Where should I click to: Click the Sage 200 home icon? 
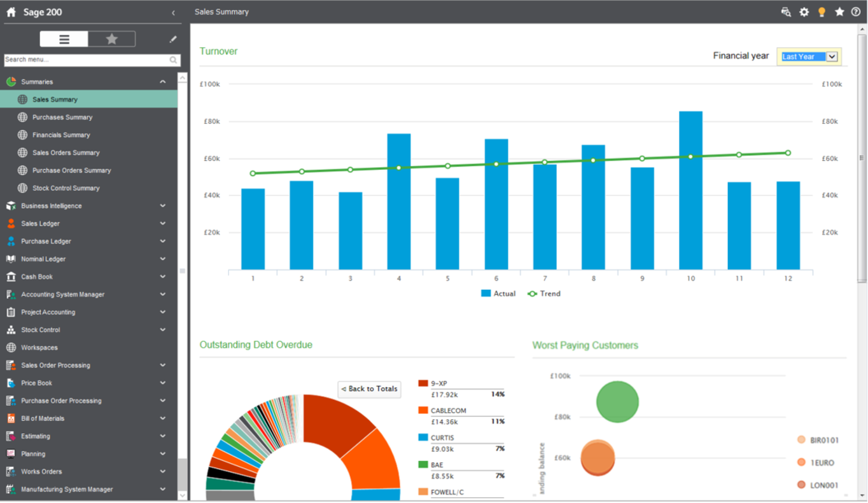(x=11, y=12)
